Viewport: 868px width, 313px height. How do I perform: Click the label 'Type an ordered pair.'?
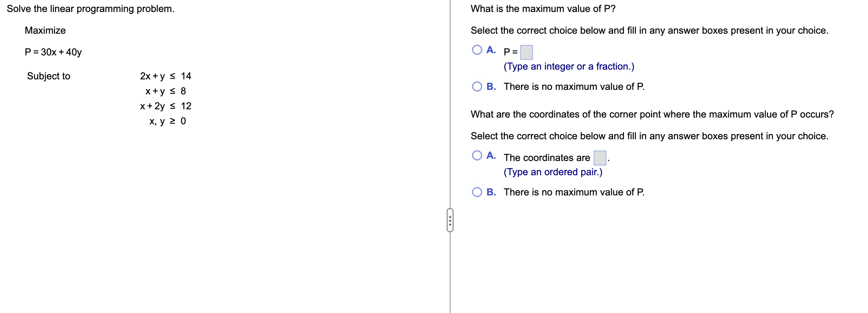(553, 171)
